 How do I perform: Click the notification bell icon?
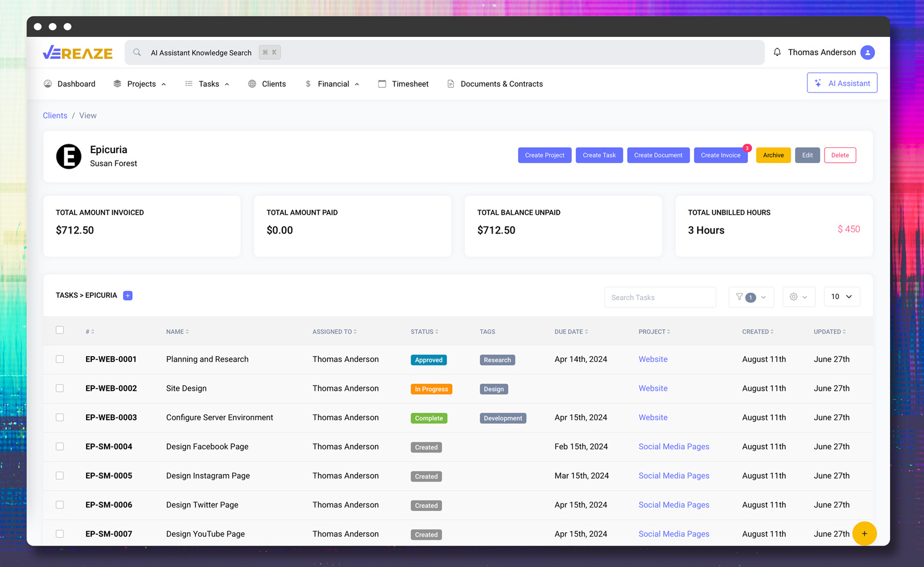tap(777, 52)
